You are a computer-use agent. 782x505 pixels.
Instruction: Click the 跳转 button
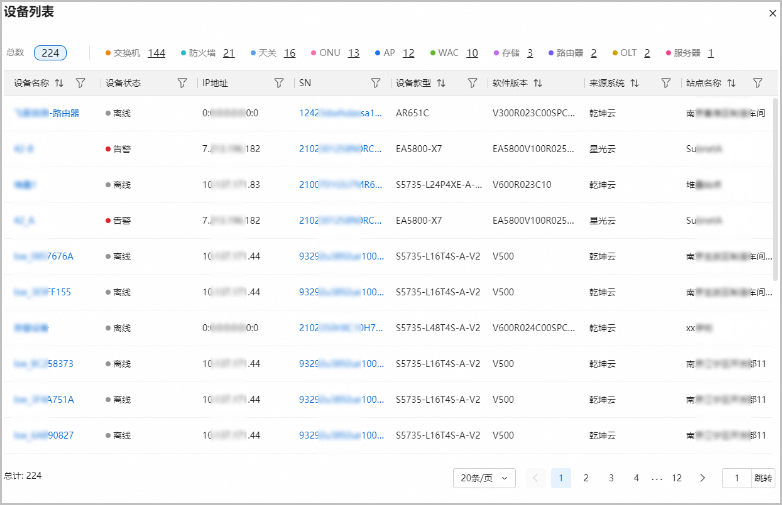pyautogui.click(x=763, y=478)
